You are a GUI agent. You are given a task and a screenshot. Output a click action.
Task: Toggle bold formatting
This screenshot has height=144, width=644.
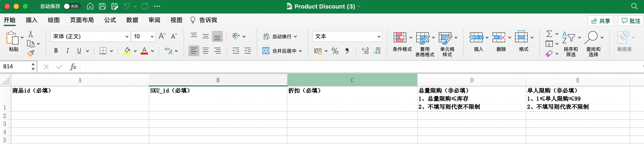56,51
